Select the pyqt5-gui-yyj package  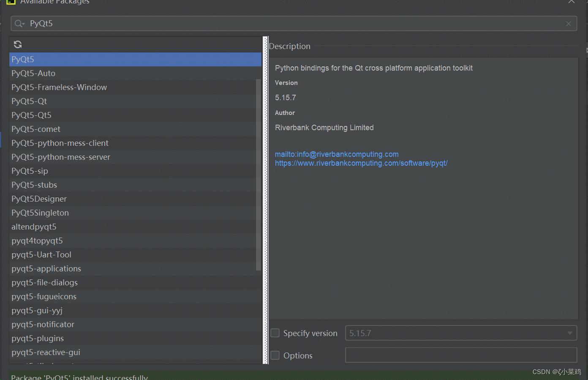(x=135, y=310)
